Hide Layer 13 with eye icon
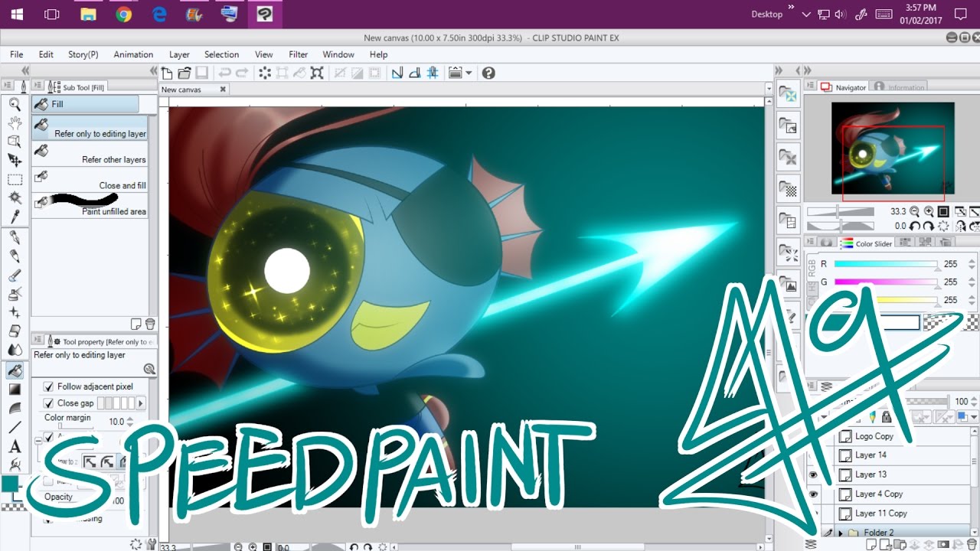The height and width of the screenshot is (551, 980). point(813,475)
